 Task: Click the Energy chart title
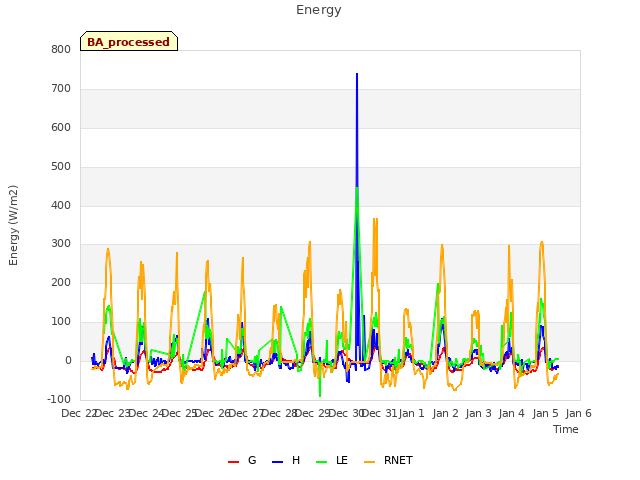[319, 10]
